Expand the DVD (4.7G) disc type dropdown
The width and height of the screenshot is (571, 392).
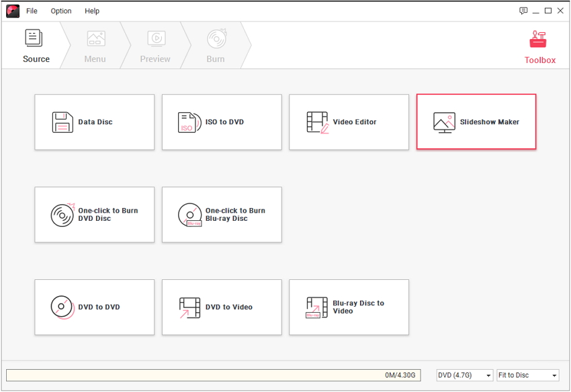[x=464, y=375]
